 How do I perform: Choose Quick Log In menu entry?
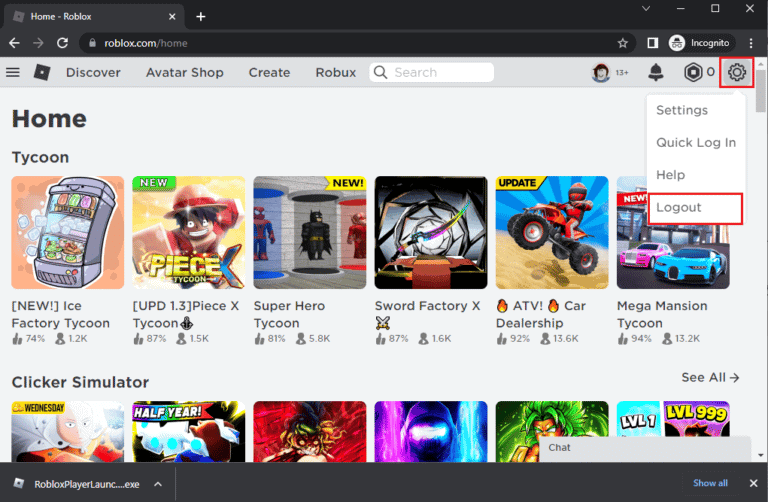[695, 143]
